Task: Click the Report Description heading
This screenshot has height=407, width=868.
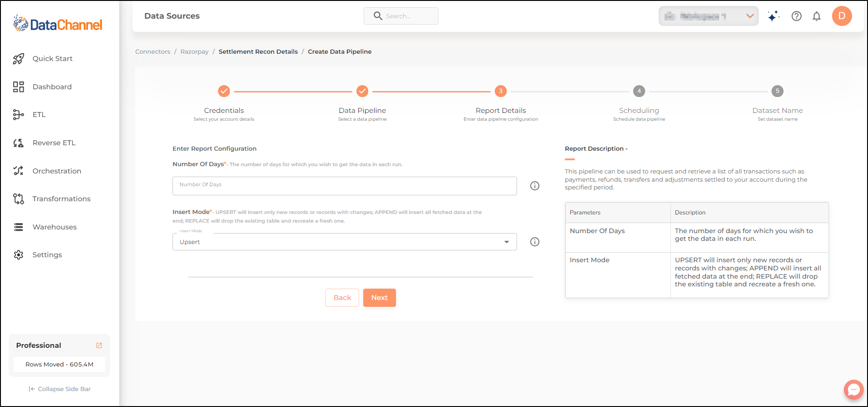Action: 596,149
